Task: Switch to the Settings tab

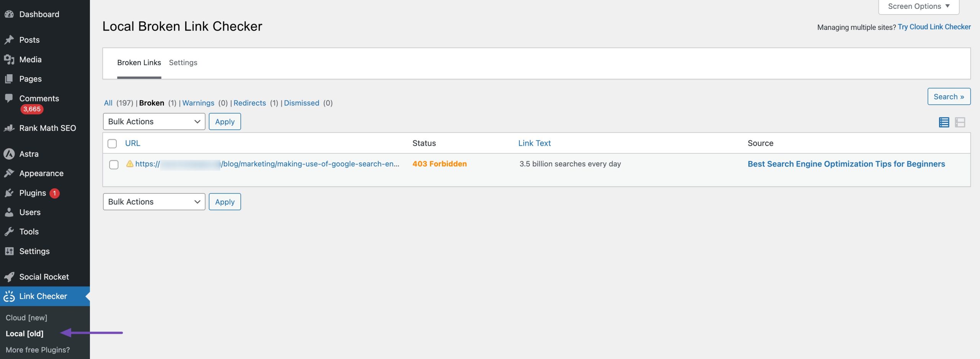Action: pyautogui.click(x=183, y=63)
